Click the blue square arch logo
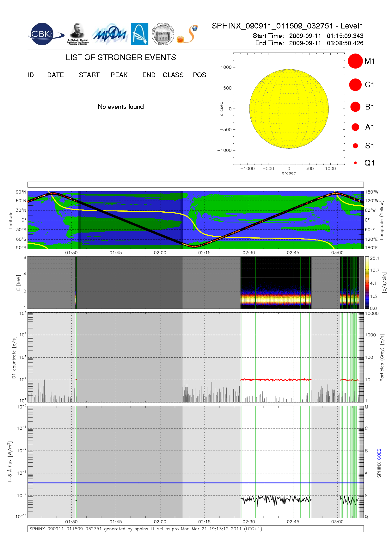 pyautogui.click(x=139, y=34)
